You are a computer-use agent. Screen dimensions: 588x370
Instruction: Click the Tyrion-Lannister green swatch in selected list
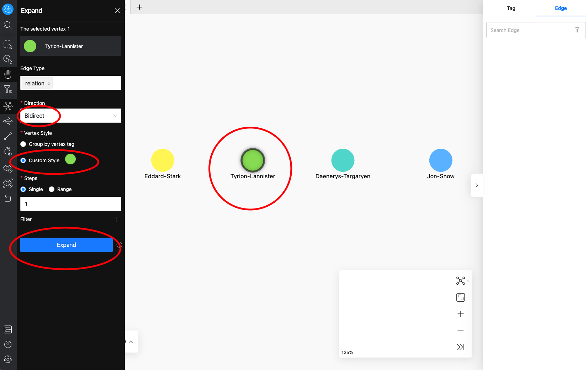tap(30, 46)
